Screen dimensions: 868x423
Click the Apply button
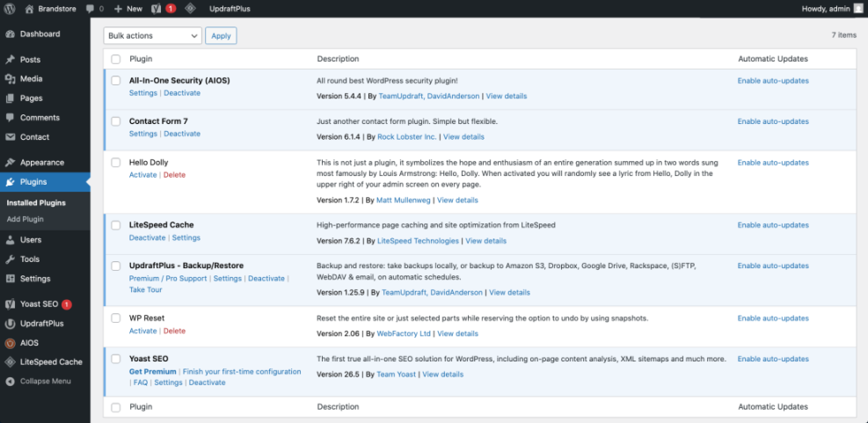click(221, 35)
